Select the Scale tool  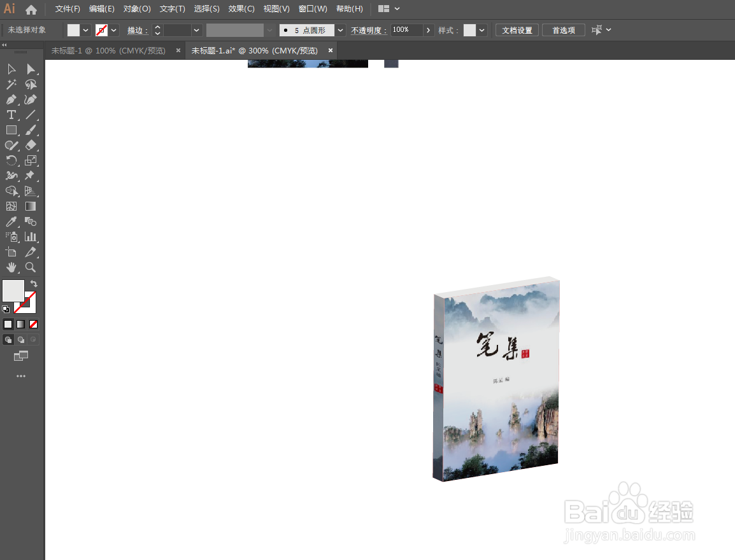point(31,160)
